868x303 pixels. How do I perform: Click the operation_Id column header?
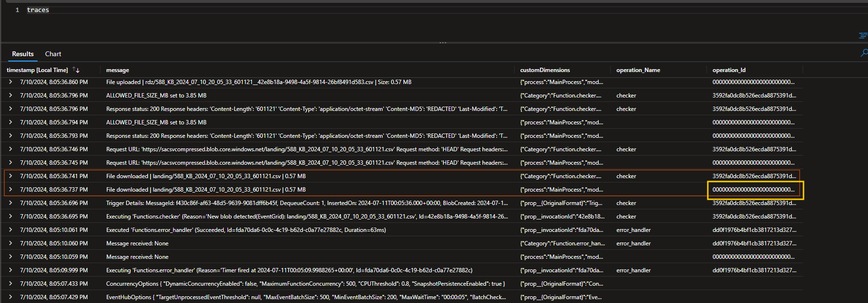[x=729, y=70]
